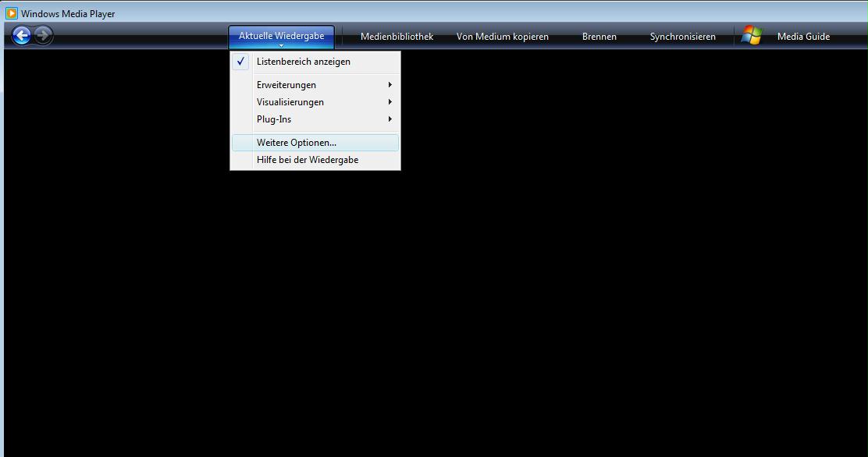Screen dimensions: 868x457
Task: Switch to the Medienbibliothek tab
Action: pyautogui.click(x=397, y=37)
